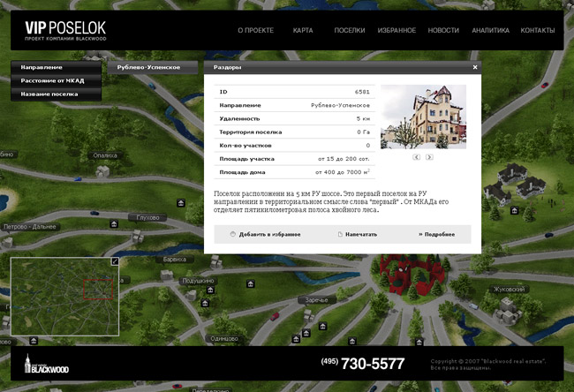Open АНАЛИТИКА page
The width and height of the screenshot is (574, 392).
[x=490, y=30]
